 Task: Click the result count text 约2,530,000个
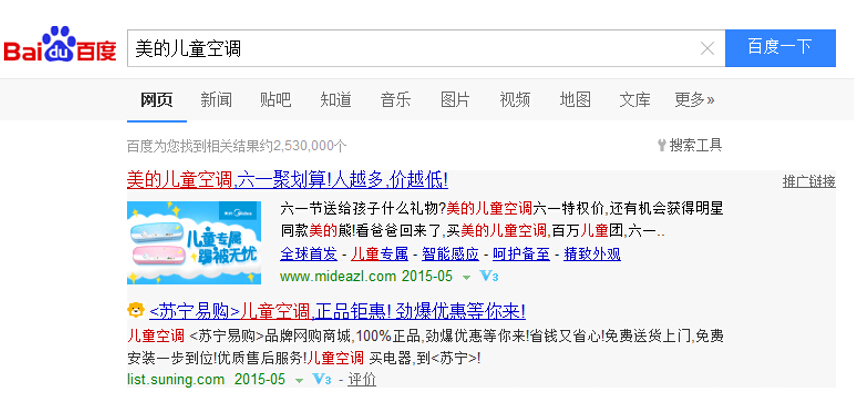coord(304,146)
